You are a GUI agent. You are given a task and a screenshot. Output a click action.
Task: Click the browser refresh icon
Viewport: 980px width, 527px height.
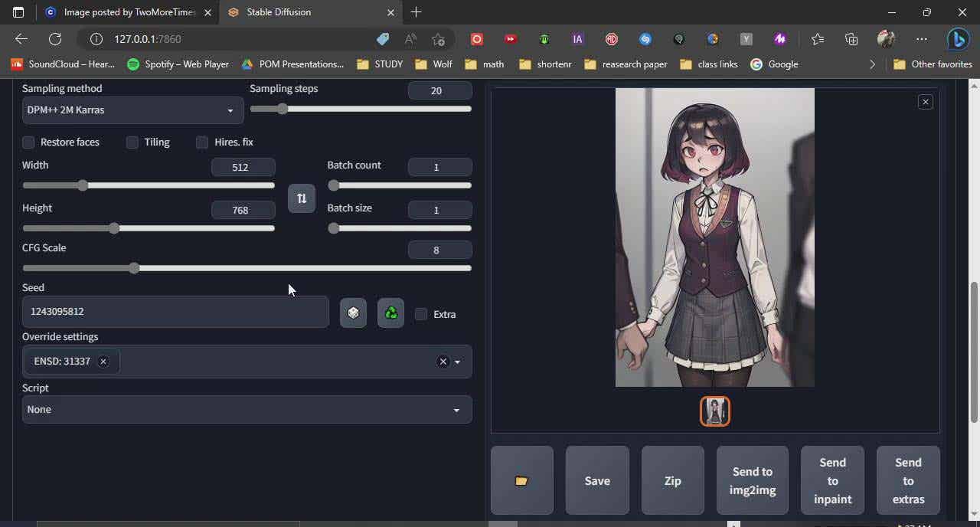point(55,39)
